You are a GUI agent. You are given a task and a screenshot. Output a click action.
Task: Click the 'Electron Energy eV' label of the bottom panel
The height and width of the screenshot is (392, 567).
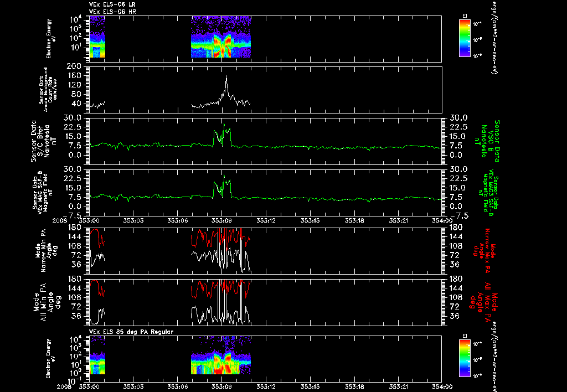click(x=49, y=359)
